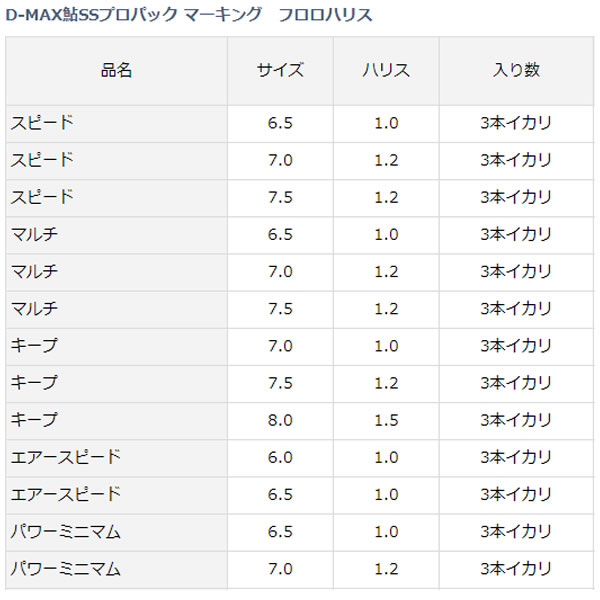Select マルチ name in the size 6.5 row
Viewport: 600px width, 600px height.
pos(34,234)
